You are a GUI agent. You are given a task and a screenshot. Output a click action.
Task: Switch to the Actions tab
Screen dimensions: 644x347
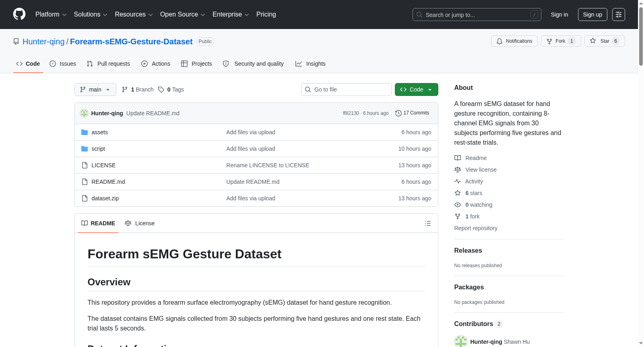(156, 64)
